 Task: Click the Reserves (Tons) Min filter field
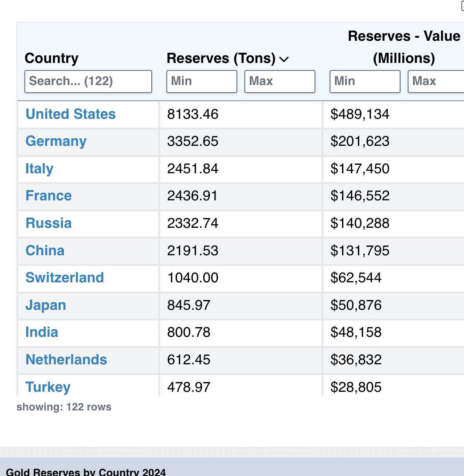click(x=202, y=82)
